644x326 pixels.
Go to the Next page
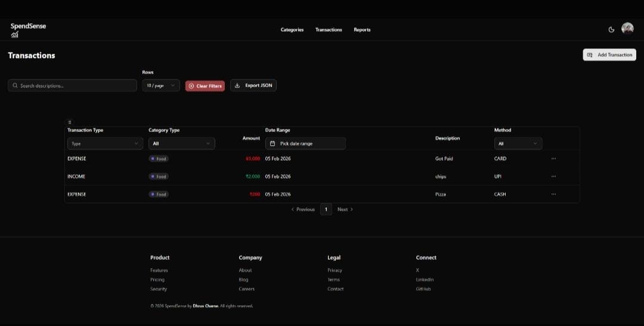tap(345, 209)
